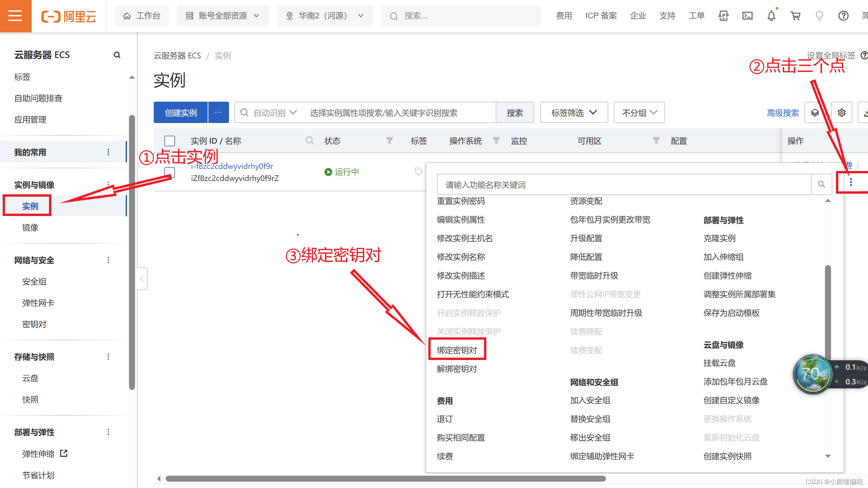This screenshot has width=868, height=488.
Task: Click the 创建实例 button
Action: pyautogui.click(x=181, y=113)
